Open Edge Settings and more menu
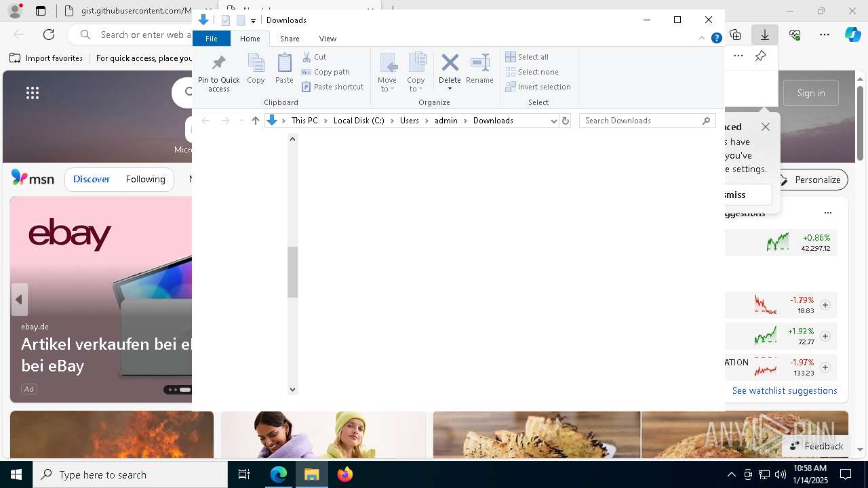This screenshot has height=488, width=868. click(x=825, y=35)
